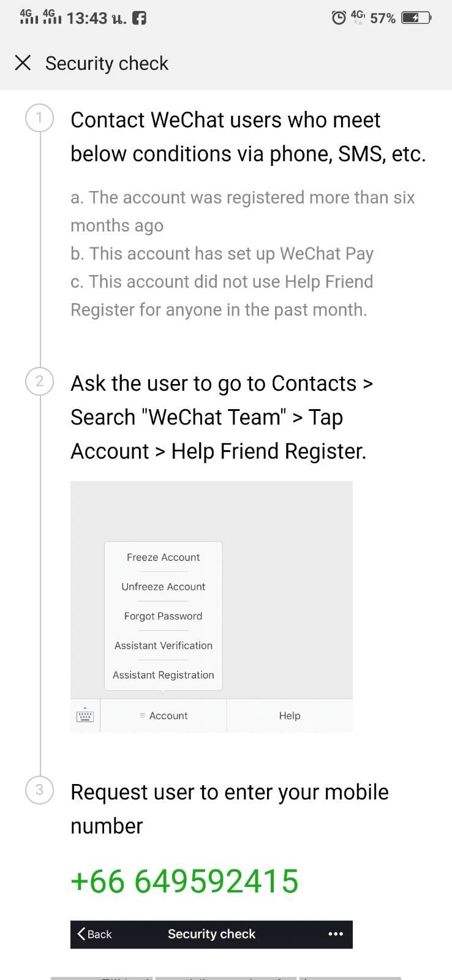Screen dimensions: 452x980
Task: Tap the three-dots more icon
Action: click(x=335, y=934)
